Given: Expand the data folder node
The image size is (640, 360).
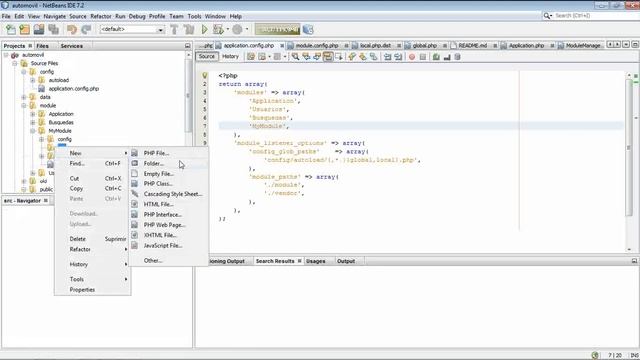Looking at the screenshot, I should (x=24, y=97).
